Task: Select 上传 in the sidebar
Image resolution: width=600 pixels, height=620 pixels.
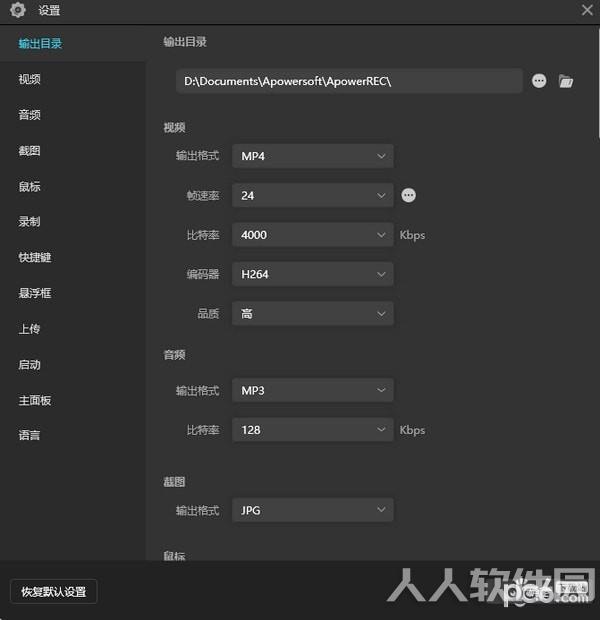Action: (30, 329)
